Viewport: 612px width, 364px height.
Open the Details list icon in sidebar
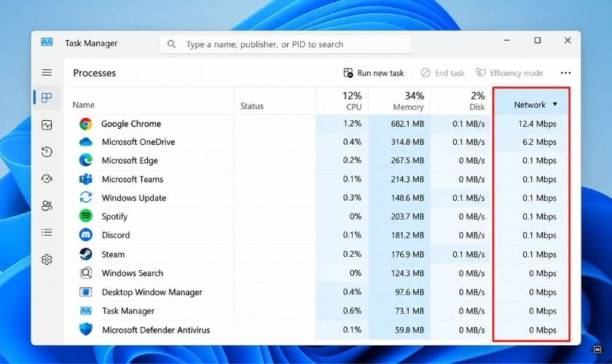pyautogui.click(x=47, y=232)
